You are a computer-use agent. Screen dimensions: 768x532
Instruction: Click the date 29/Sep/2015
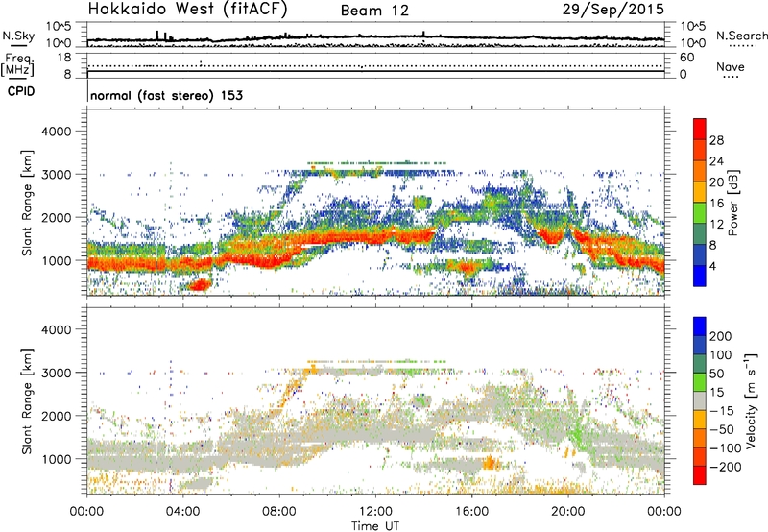612,10
